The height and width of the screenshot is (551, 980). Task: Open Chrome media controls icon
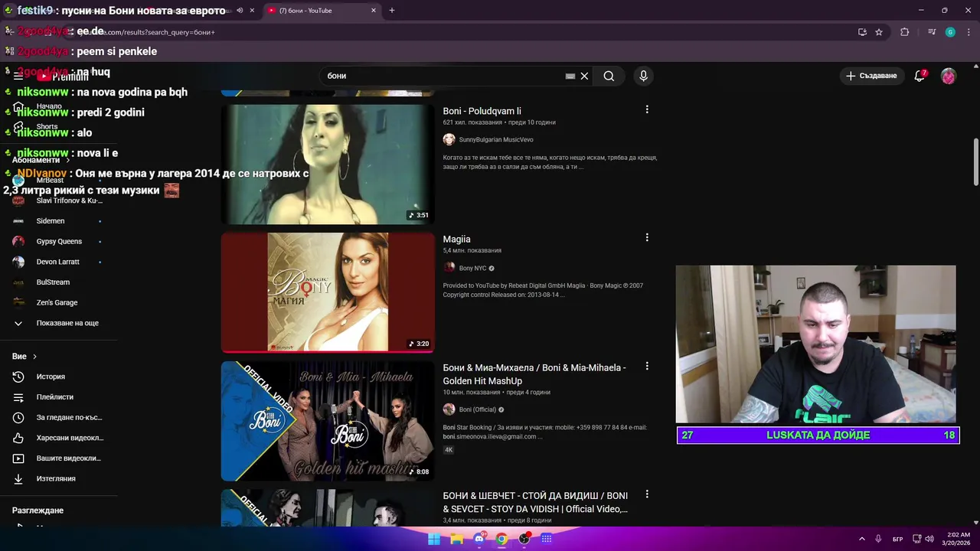(932, 32)
